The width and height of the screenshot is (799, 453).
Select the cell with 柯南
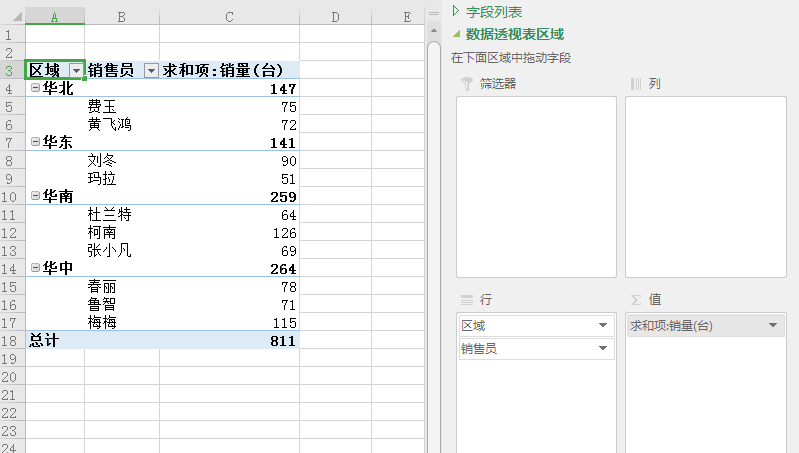(122, 232)
